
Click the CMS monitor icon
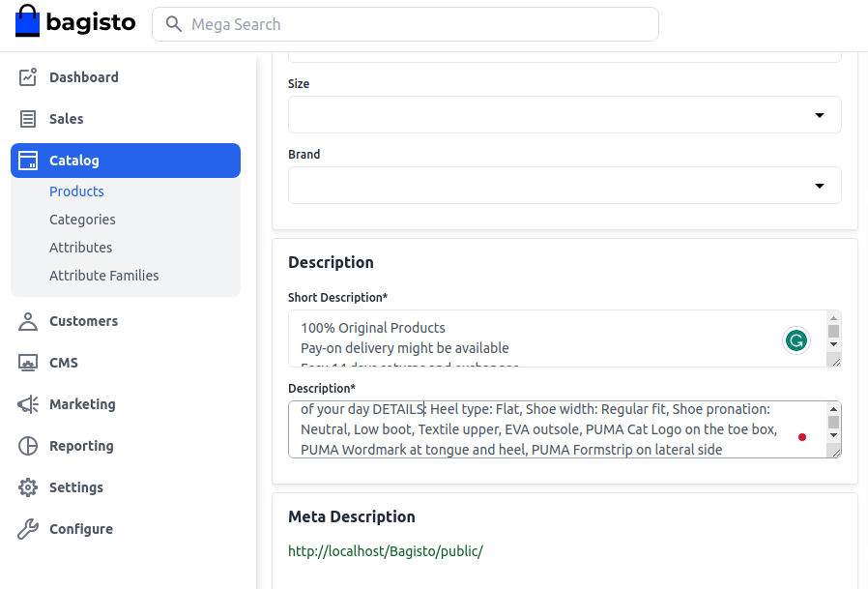point(28,363)
